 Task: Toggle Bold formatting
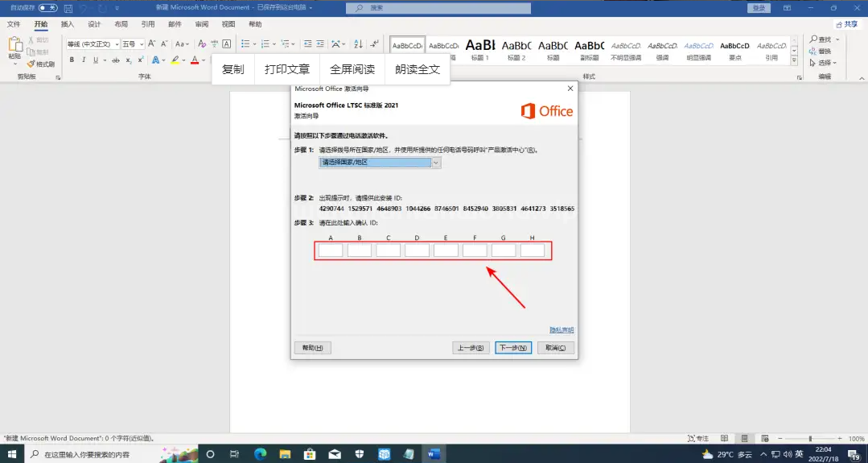pos(72,60)
